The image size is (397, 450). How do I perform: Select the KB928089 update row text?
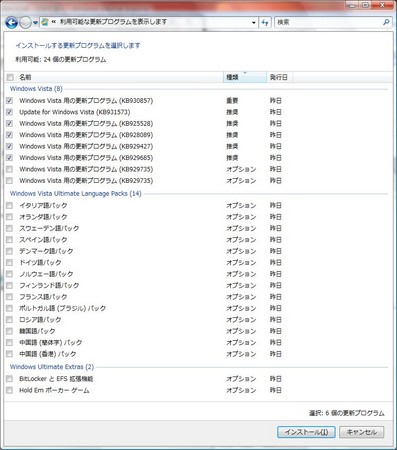[x=86, y=135]
